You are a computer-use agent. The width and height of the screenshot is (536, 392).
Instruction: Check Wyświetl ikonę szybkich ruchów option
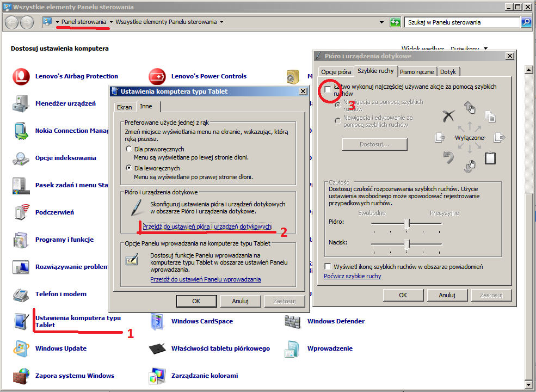click(326, 266)
